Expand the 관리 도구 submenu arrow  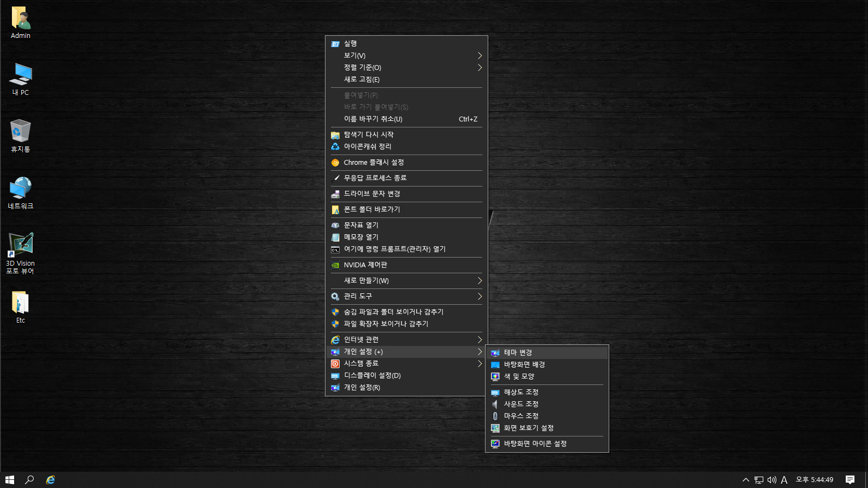pyautogui.click(x=480, y=296)
